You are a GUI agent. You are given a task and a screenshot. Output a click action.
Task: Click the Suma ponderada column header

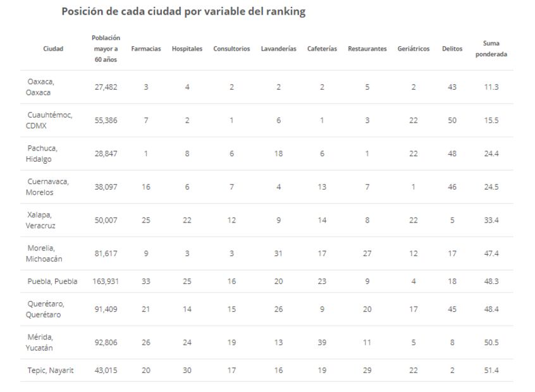tap(491, 49)
